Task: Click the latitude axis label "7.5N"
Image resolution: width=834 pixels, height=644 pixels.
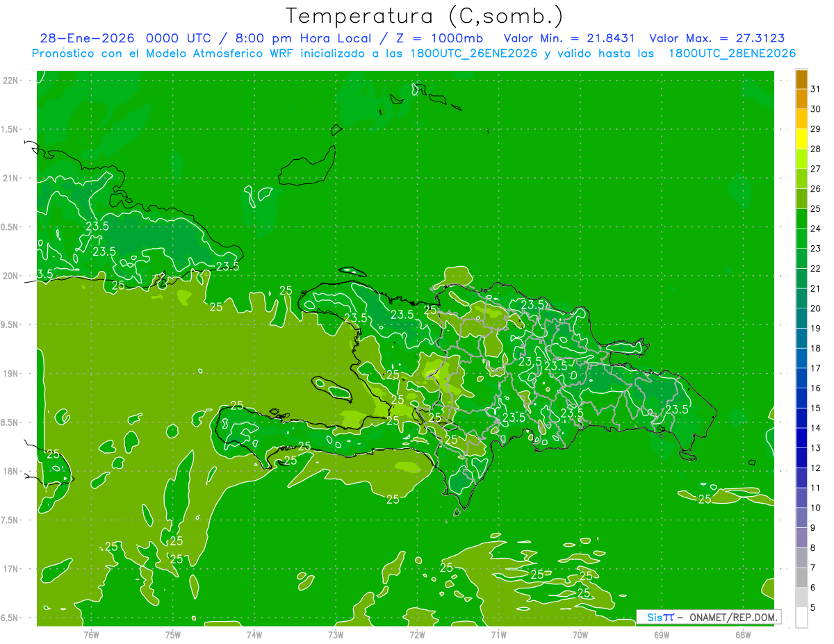Action: coord(10,520)
